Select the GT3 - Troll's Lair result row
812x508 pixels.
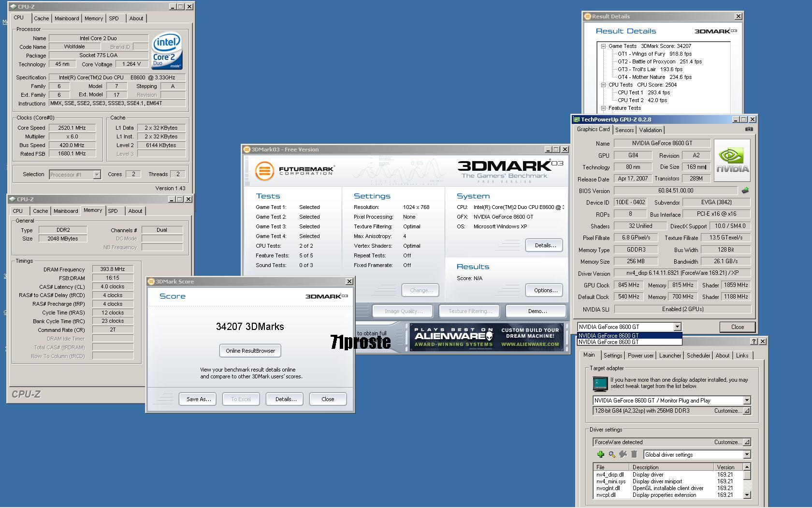(650, 70)
